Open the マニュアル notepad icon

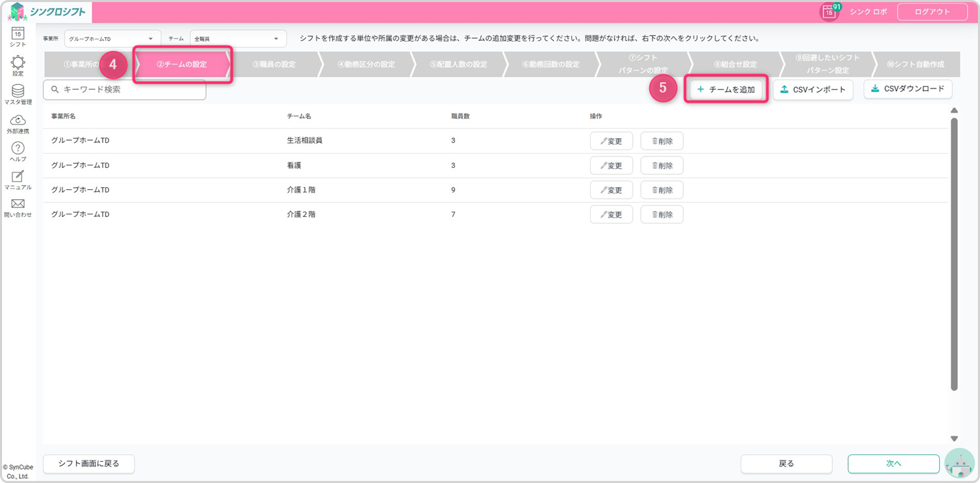coord(18,177)
